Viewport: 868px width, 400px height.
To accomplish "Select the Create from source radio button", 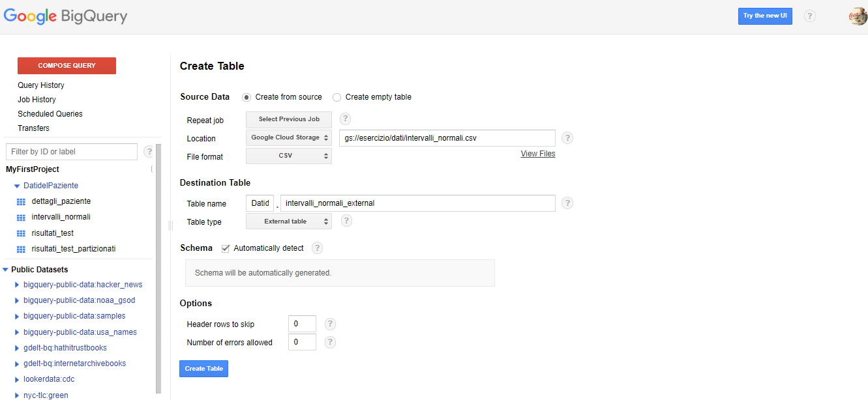I will click(x=247, y=97).
